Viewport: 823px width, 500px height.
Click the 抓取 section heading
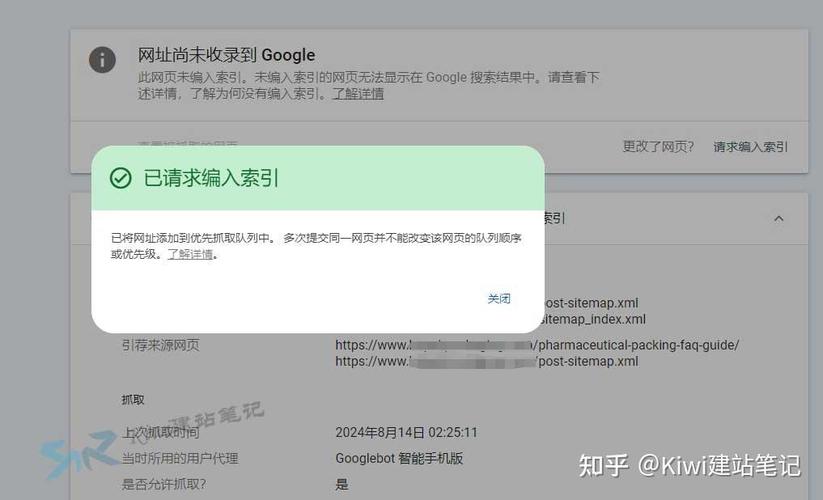tap(133, 400)
